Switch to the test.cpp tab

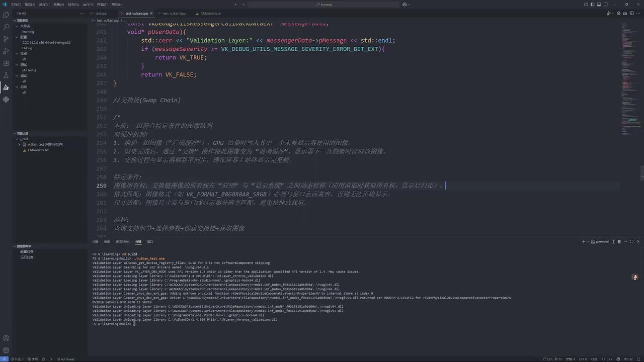coord(101,14)
